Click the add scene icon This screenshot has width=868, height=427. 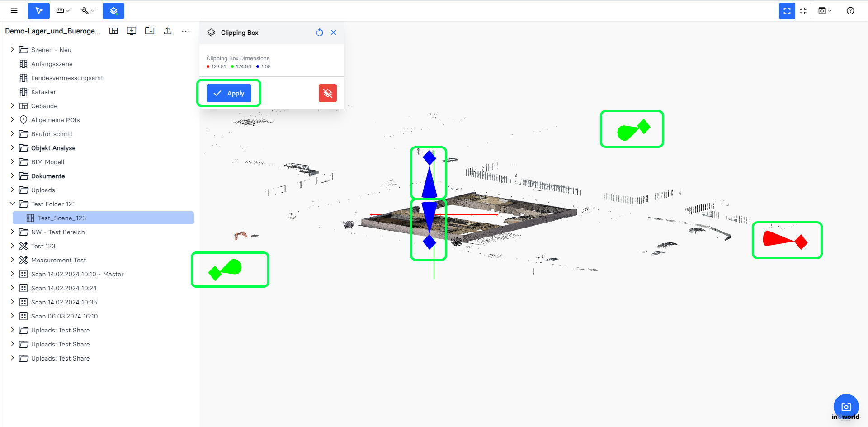point(132,31)
